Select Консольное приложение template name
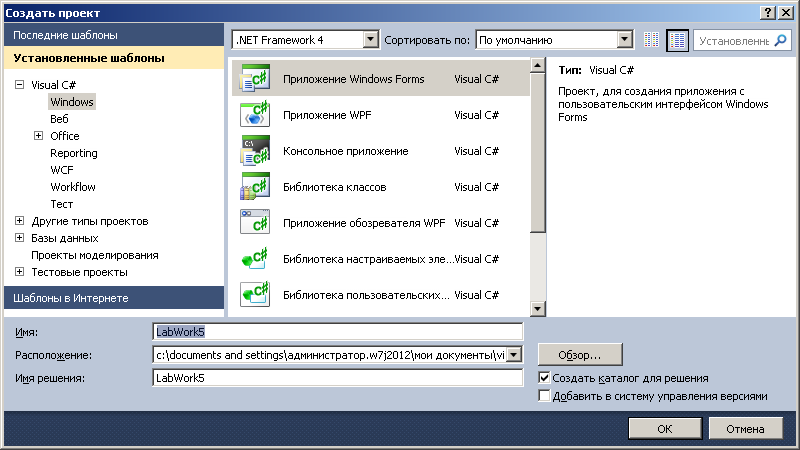The height and width of the screenshot is (450, 800). click(x=345, y=151)
